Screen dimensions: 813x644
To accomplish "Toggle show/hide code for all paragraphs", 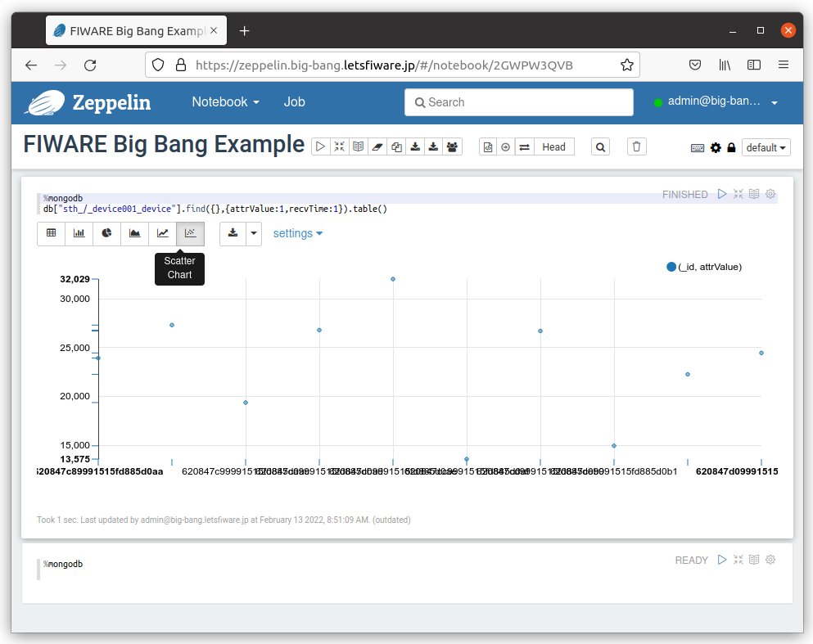I will tap(339, 146).
